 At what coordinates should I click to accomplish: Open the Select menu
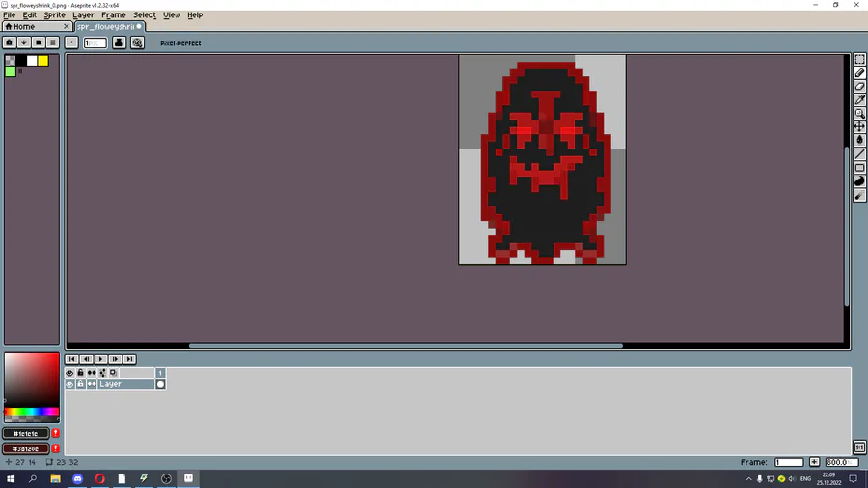click(145, 14)
